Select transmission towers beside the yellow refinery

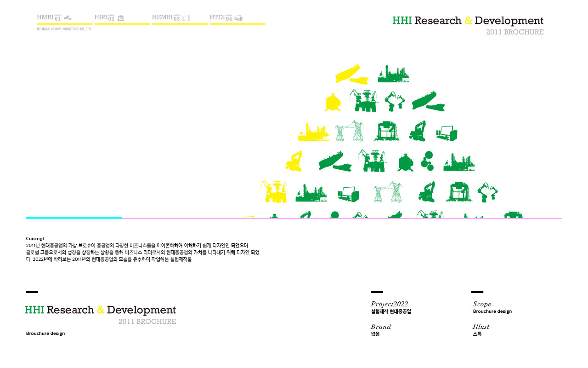pos(350,131)
